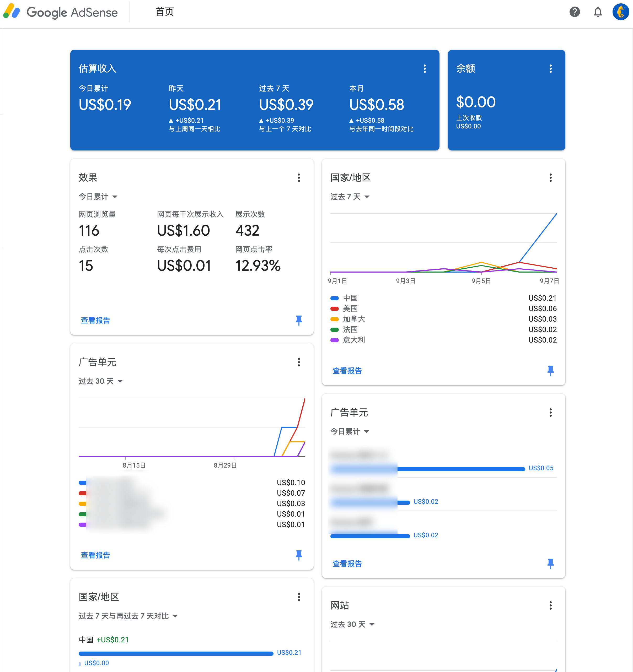Expand 过去 7 天与再过去 7 天对比 dropdown

point(128,616)
